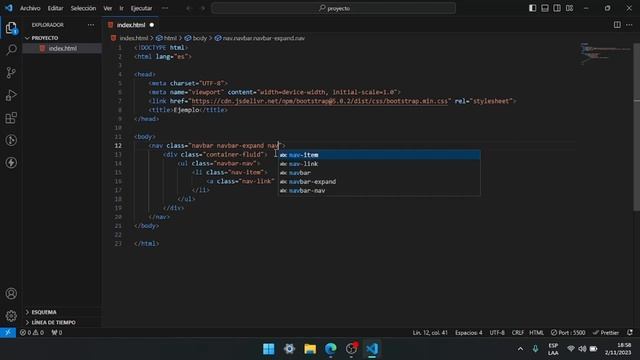The image size is (640, 360).
Task: Open the Run and Debug view
Action: point(11,95)
